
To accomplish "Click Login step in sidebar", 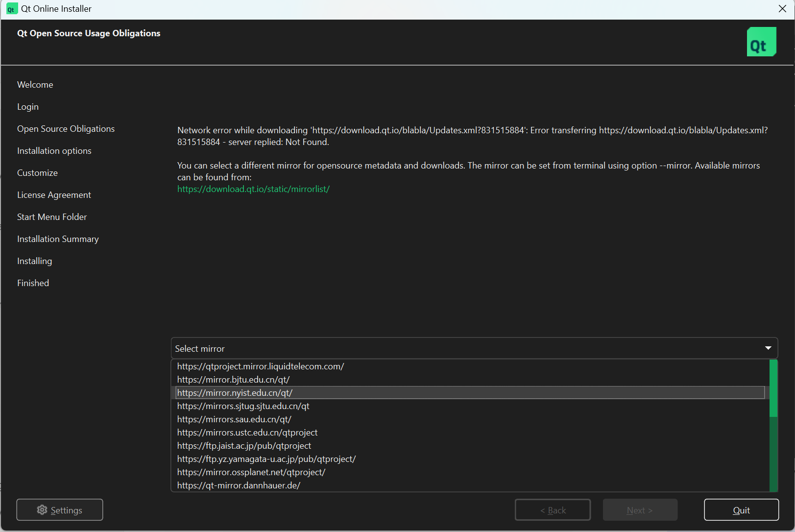I will [x=28, y=107].
